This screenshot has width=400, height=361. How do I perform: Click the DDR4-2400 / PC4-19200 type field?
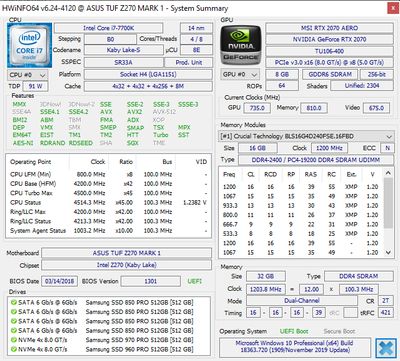pos(316,160)
